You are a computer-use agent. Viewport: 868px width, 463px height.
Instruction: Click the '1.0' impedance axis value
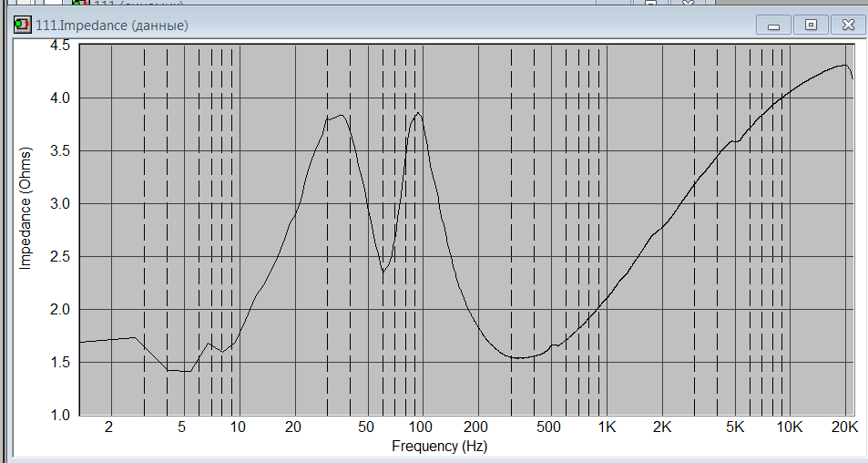pyautogui.click(x=60, y=415)
